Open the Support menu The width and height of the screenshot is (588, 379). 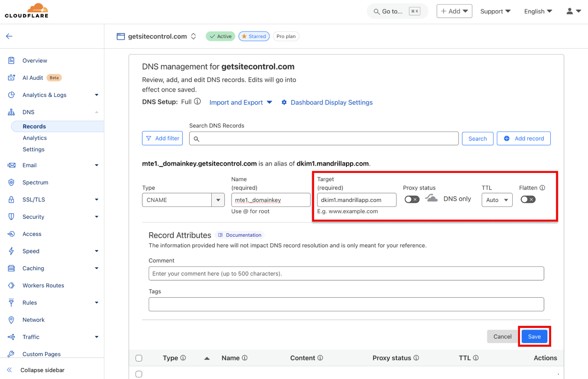pos(495,11)
